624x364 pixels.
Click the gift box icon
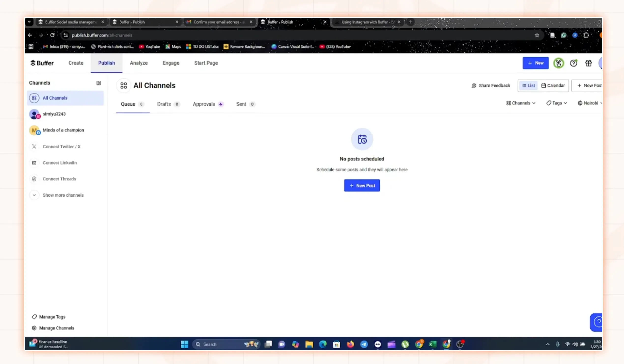(x=588, y=63)
